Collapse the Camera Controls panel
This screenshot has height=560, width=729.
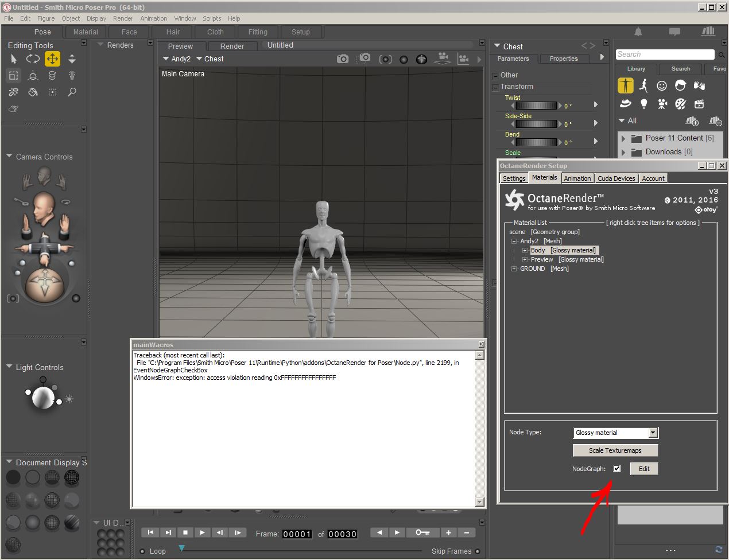(9, 156)
